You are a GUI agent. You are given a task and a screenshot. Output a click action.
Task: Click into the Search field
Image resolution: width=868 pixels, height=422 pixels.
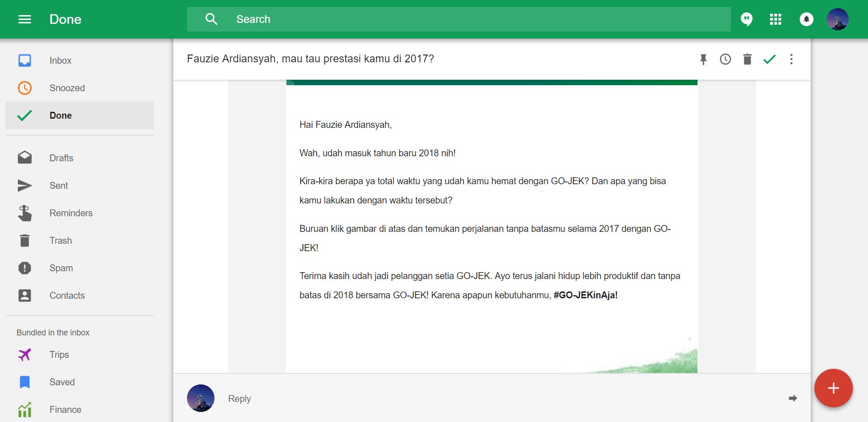[459, 19]
